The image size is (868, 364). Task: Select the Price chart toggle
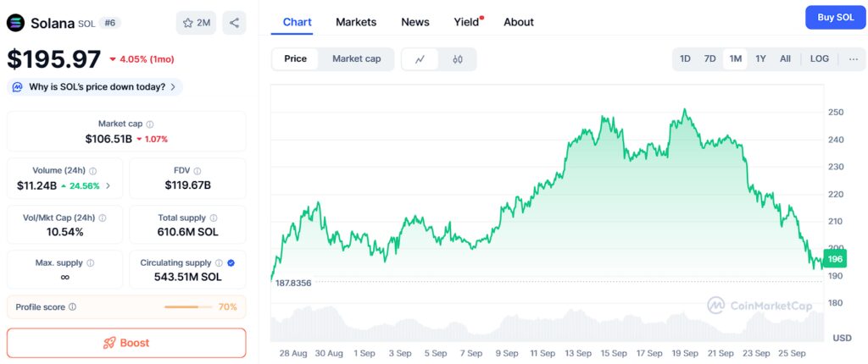coord(296,59)
